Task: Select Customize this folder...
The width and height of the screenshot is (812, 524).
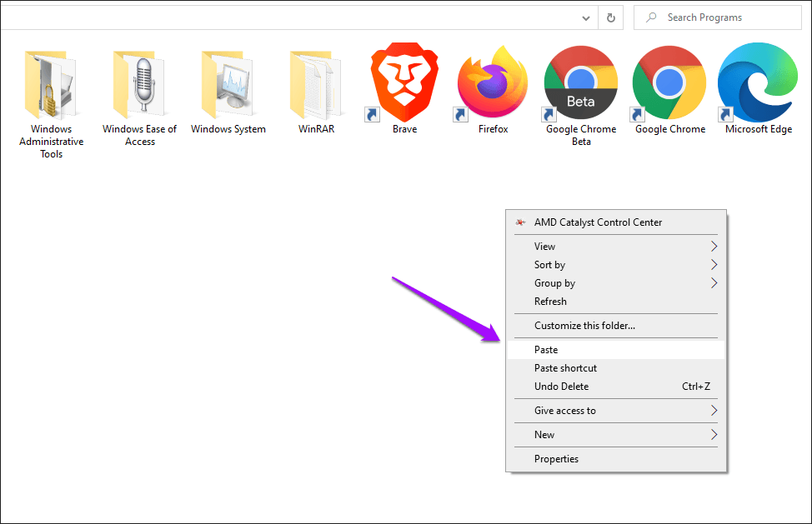Action: pos(616,326)
